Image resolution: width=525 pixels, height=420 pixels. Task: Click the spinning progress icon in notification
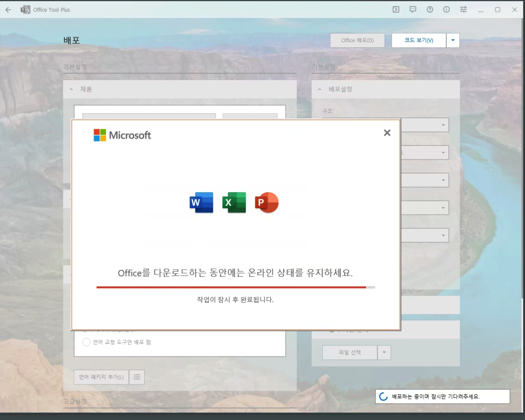point(383,397)
